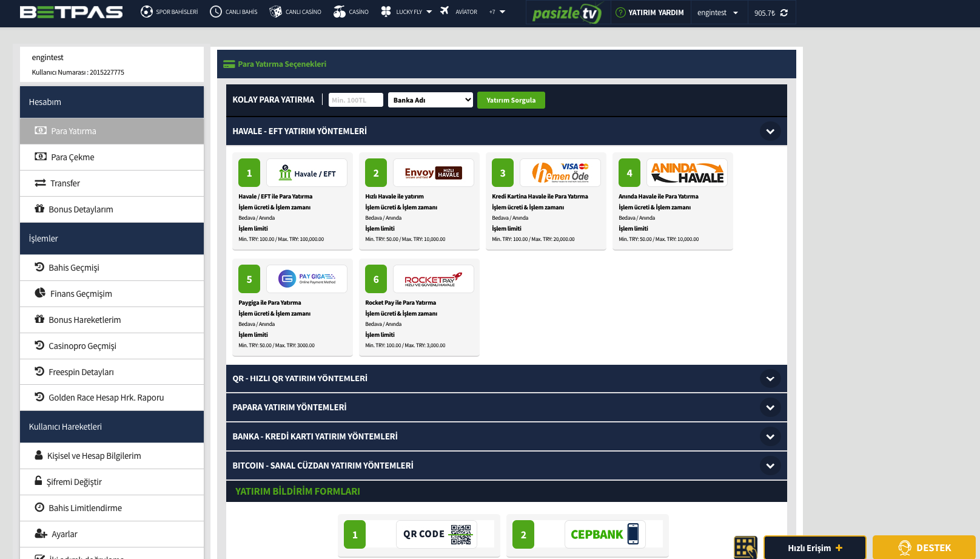Screen dimensions: 980x559
Task: Click the keypad icon beside Hızlı Erişim
Action: pos(746,547)
